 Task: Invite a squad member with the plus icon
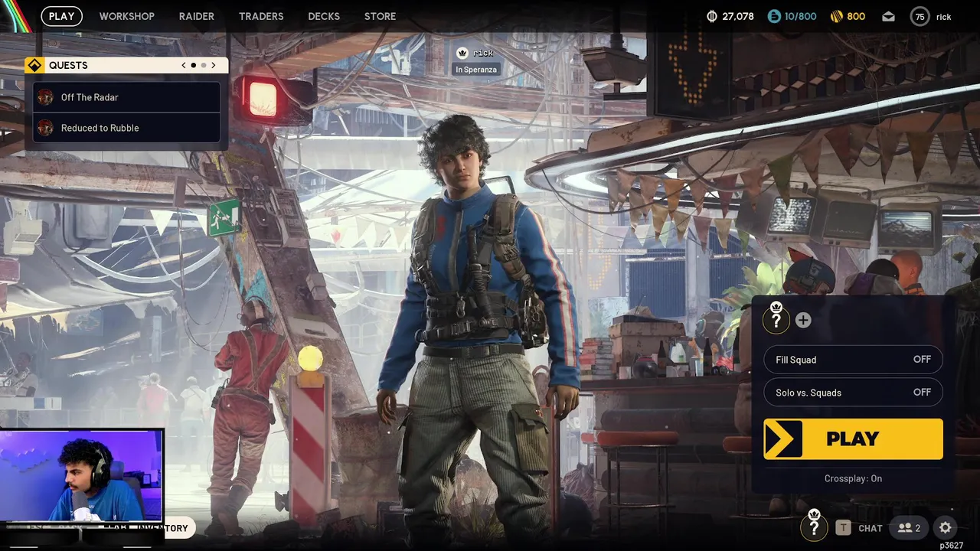802,321
